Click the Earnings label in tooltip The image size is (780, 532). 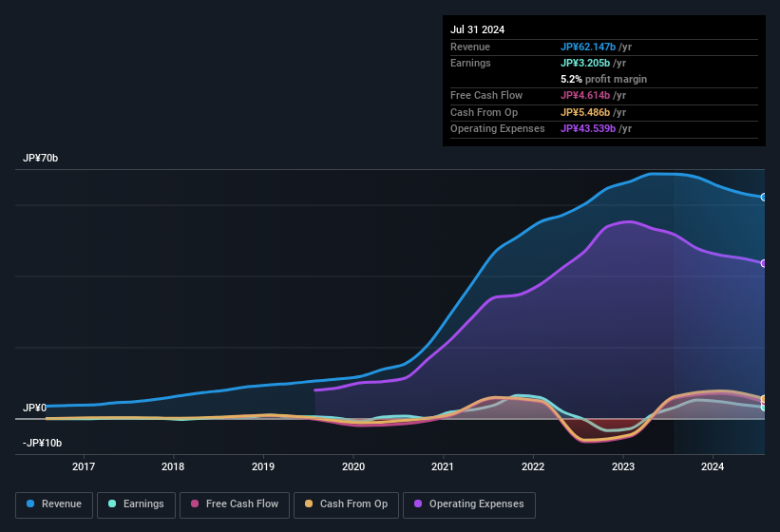coord(470,63)
